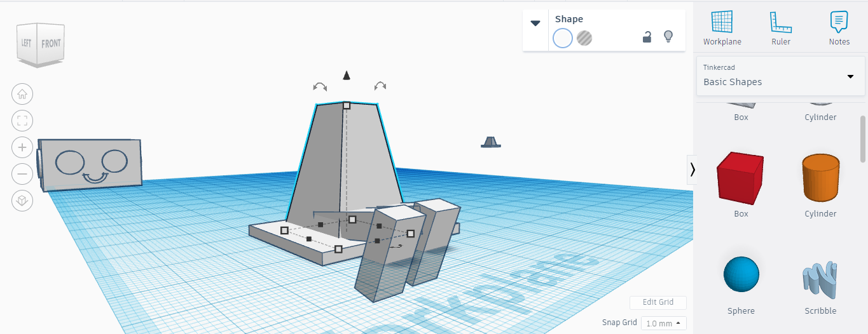
Task: Select the Scribble shape
Action: point(820,279)
